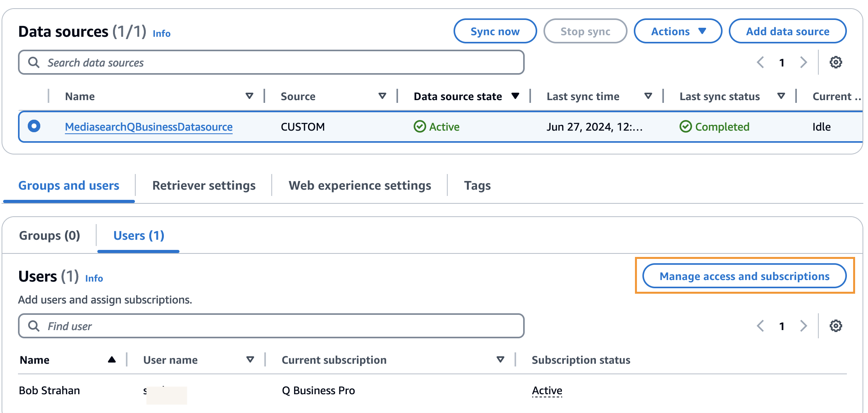Sort data sources by Name column arrow
Viewport: 868px width, 413px height.
(x=249, y=96)
